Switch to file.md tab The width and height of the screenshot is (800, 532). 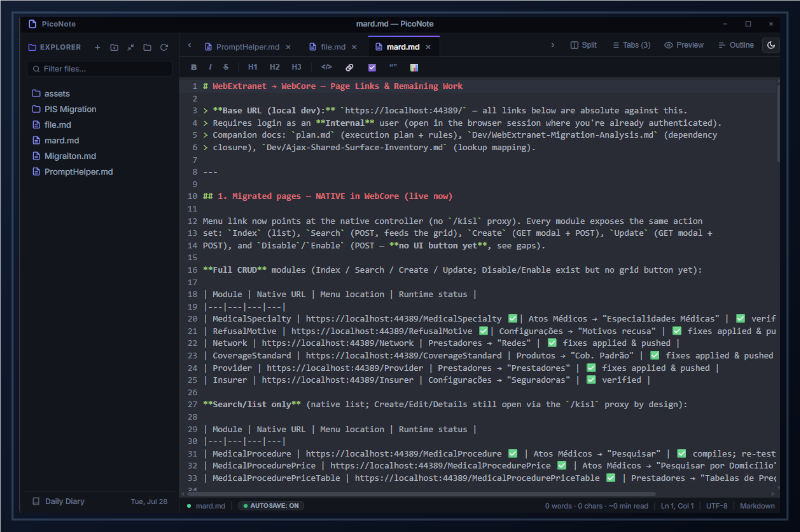[x=333, y=47]
